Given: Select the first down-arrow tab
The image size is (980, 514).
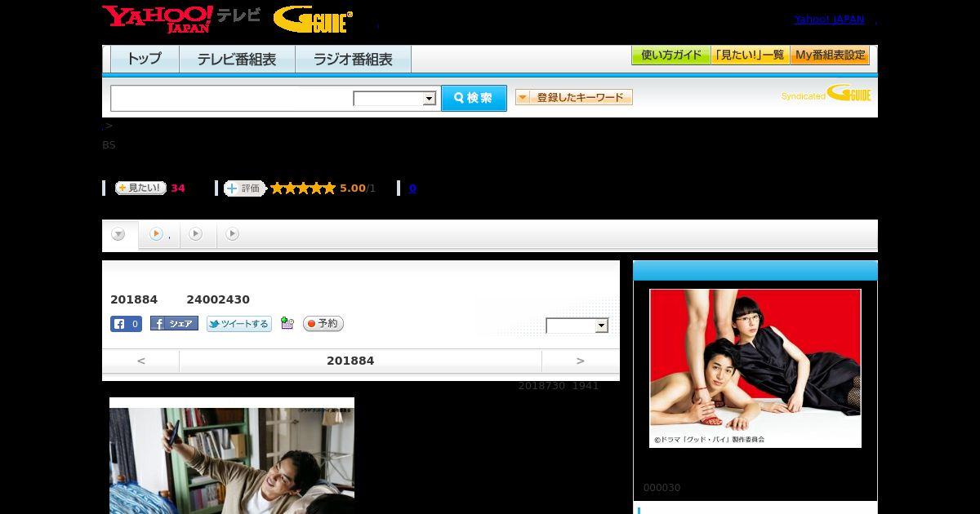Looking at the screenshot, I should [x=119, y=234].
